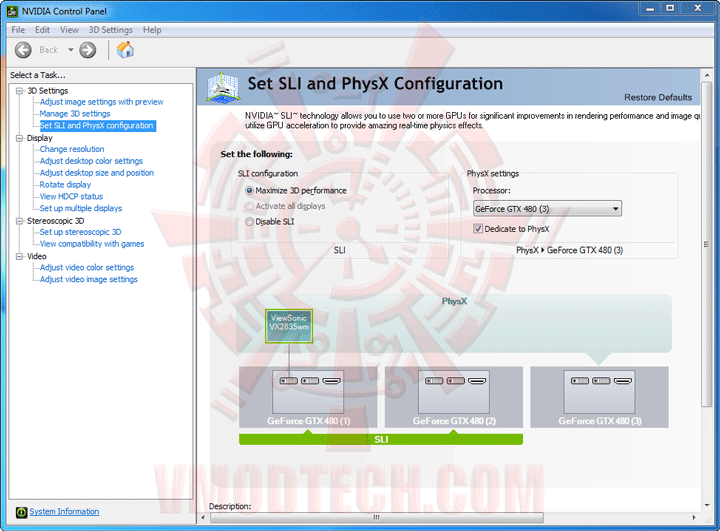Select Set SLI and PhysX configuration item
The image size is (720, 531).
96,125
